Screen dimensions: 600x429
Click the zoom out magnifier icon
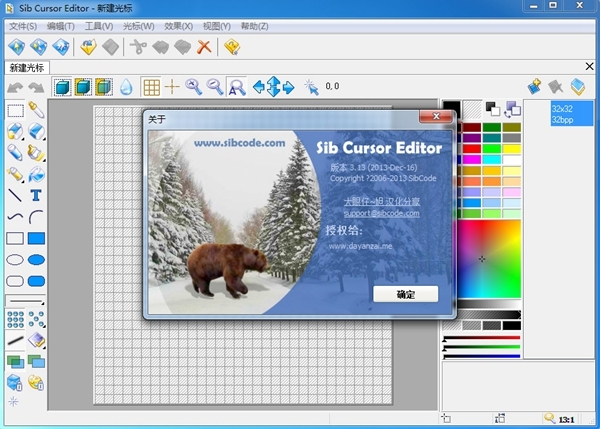215,87
